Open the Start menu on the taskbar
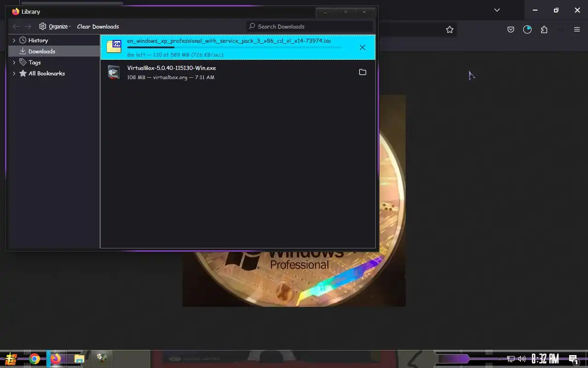This screenshot has width=588, height=368. [x=11, y=359]
